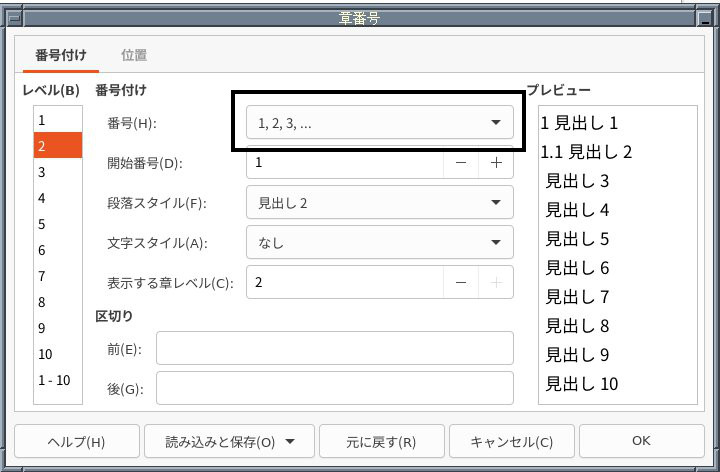This screenshot has height=472, width=720.
Task: Open the 位置 tab
Action: pos(134,55)
